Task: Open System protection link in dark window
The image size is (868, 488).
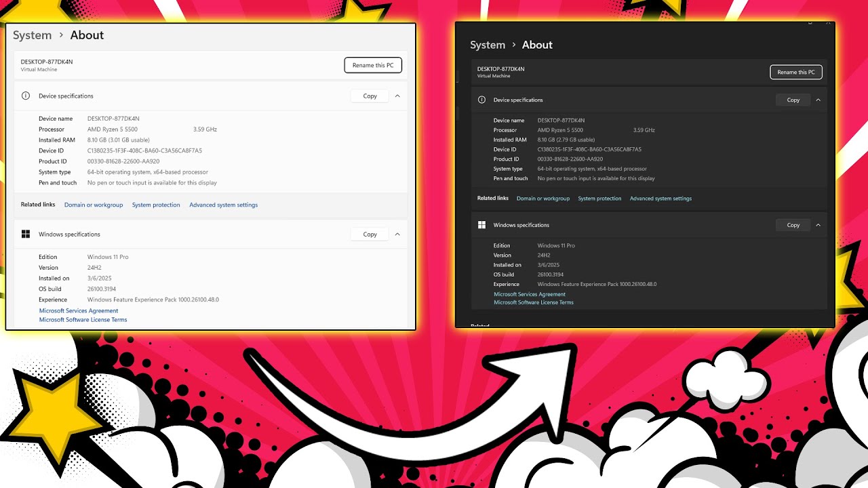Action: pos(599,199)
